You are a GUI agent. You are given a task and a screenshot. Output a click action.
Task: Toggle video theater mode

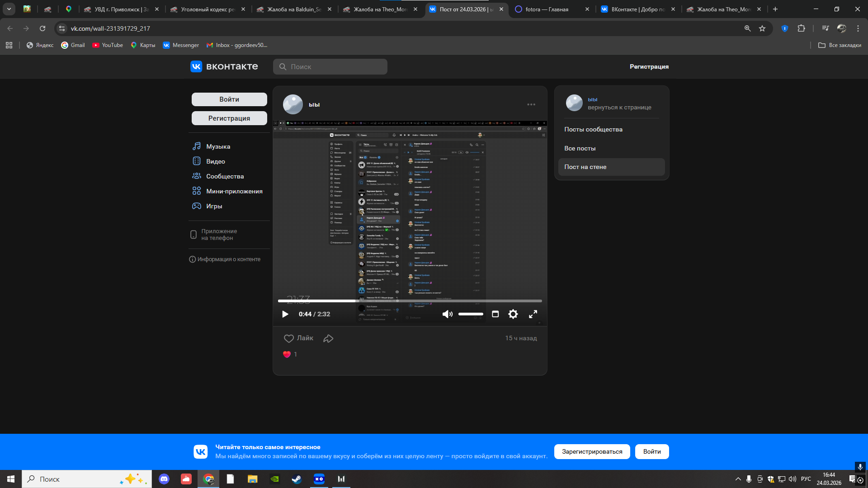[495, 314]
